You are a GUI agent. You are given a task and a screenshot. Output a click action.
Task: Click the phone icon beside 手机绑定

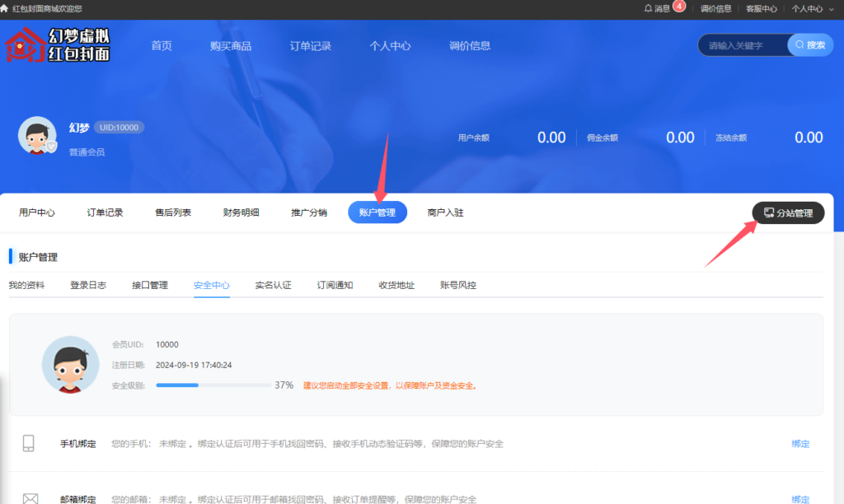pyautogui.click(x=29, y=443)
